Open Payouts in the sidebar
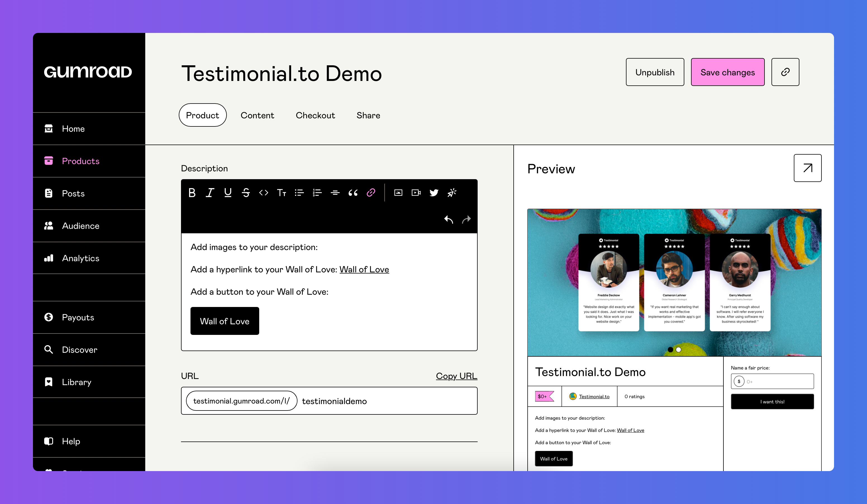Viewport: 867px width, 504px height. 89,317
